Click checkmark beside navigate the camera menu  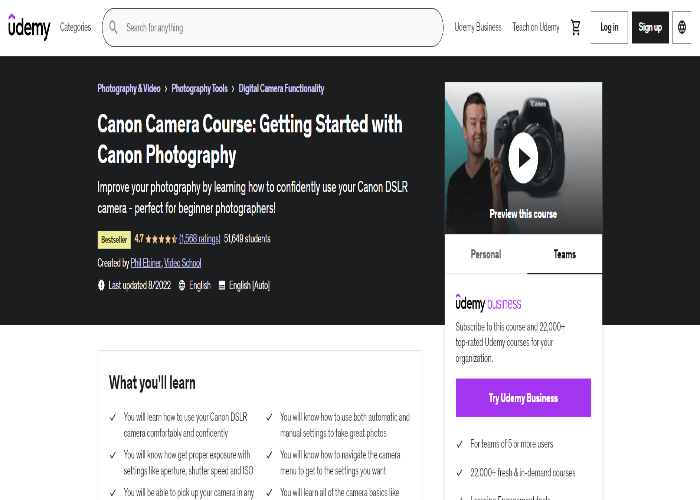coord(269,455)
